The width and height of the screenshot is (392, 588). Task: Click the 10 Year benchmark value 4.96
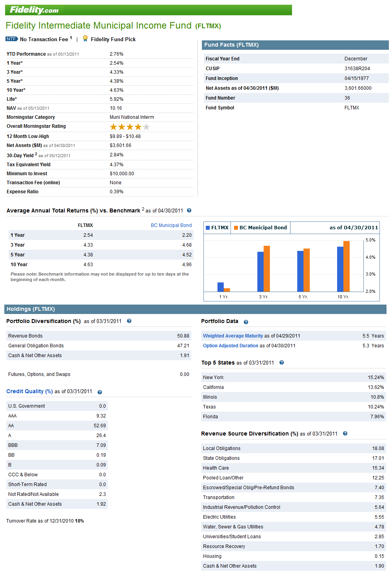tap(187, 265)
